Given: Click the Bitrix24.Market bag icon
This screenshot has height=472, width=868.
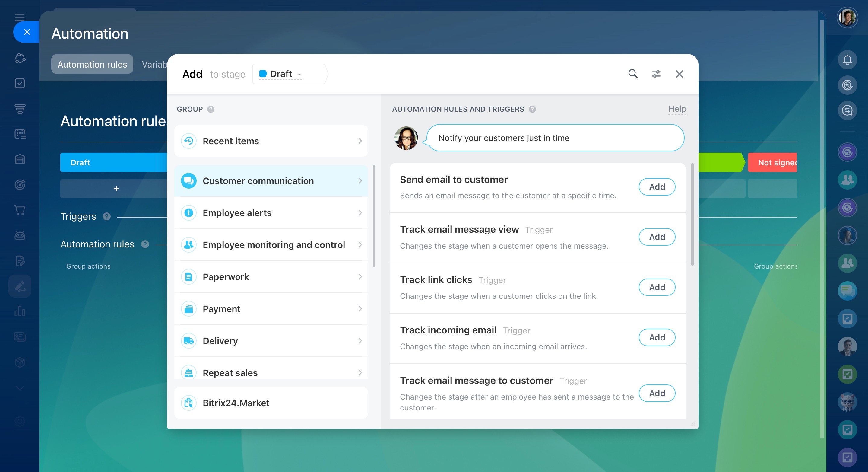Looking at the screenshot, I should pos(189,403).
